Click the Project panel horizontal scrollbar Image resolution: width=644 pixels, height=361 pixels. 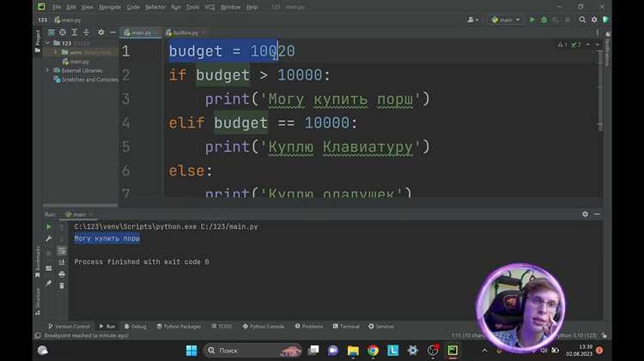(80, 205)
